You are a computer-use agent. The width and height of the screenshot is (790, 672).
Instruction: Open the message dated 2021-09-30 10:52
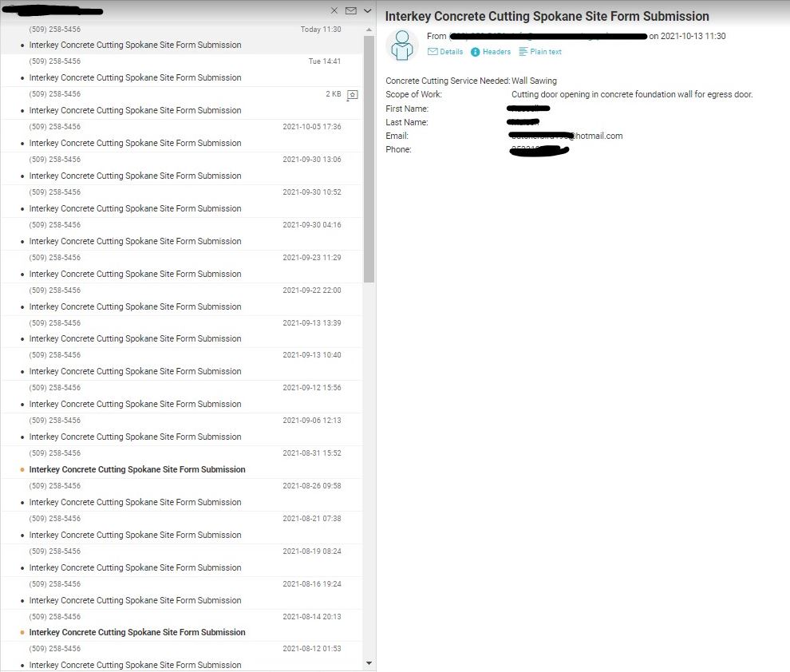tap(181, 201)
